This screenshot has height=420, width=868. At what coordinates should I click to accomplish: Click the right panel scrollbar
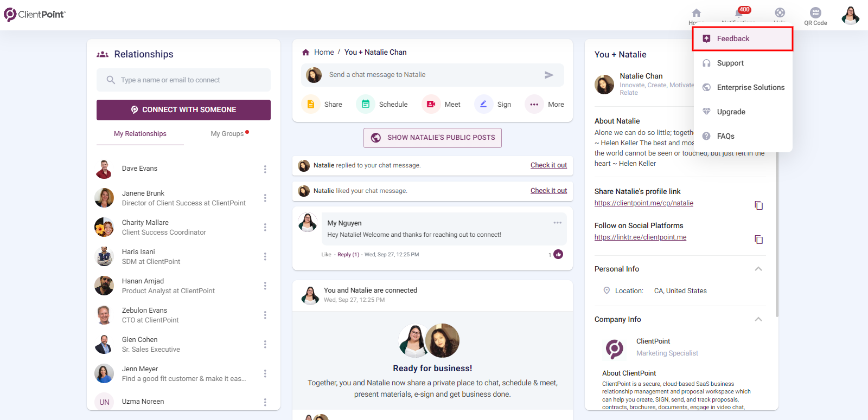coord(777,233)
